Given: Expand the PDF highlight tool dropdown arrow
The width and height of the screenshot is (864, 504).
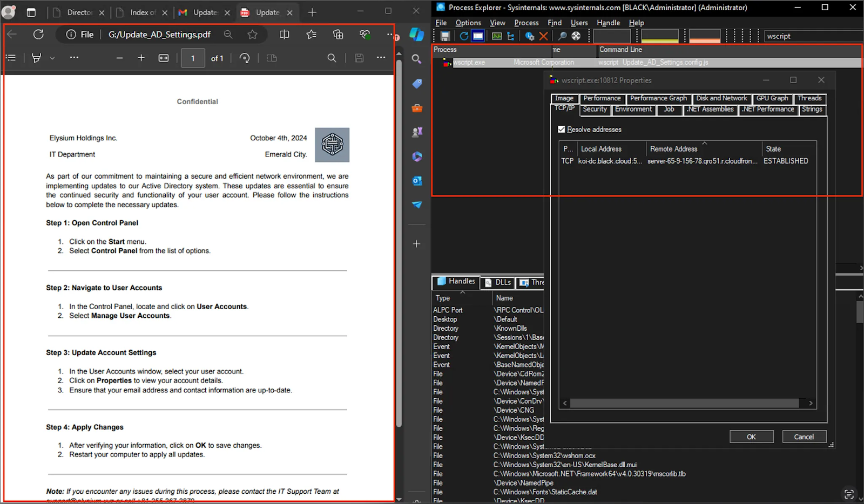Looking at the screenshot, I should pos(52,58).
